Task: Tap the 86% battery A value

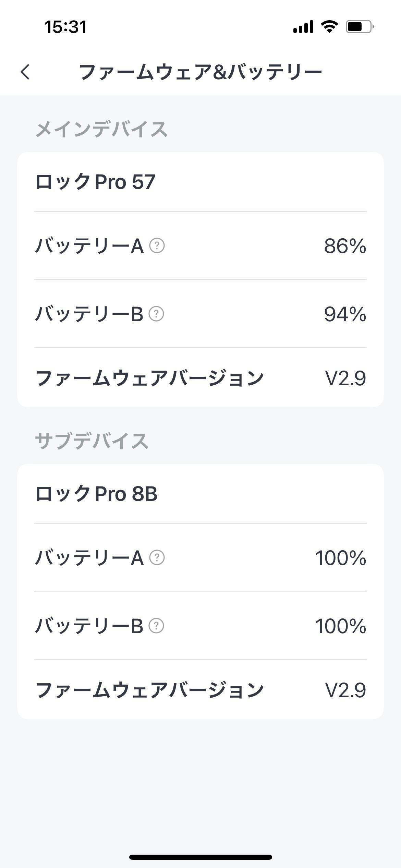Action: pos(345,246)
